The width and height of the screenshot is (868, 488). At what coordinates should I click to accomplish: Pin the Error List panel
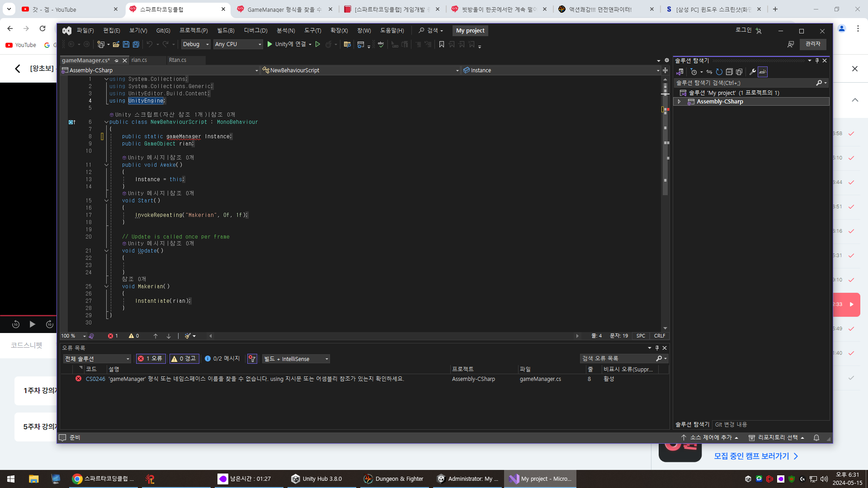tap(657, 348)
